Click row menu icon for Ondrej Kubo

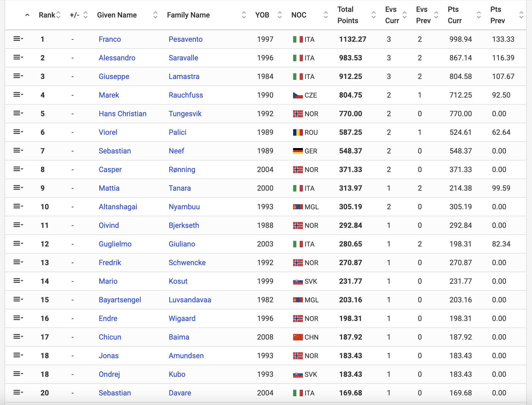18,374
